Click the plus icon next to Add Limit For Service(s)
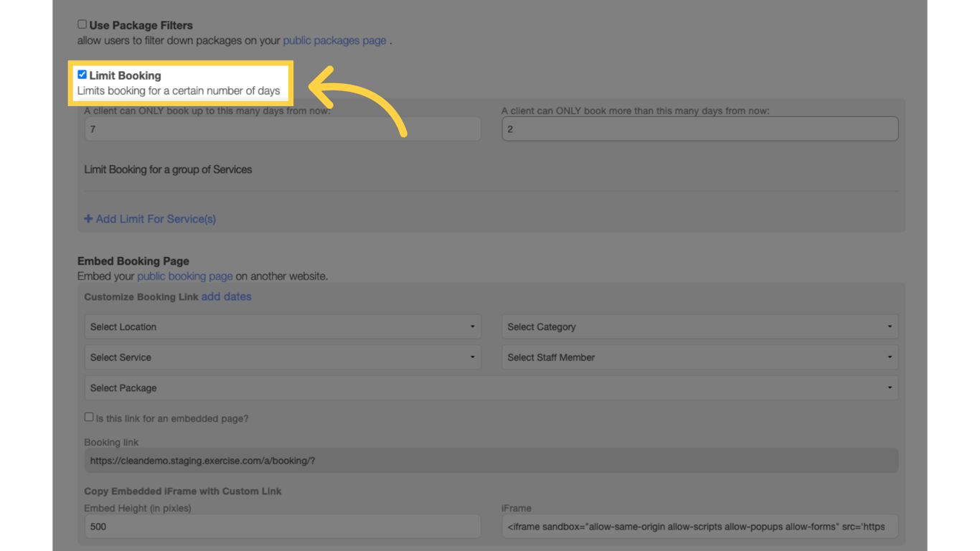Viewport: 980px width, 551px height. 88,219
